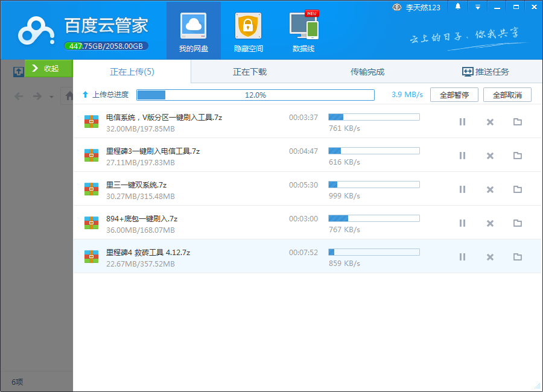The height and width of the screenshot is (392, 543).
Task: Select file name 里程碑4 救砖工具 4.12.7z
Action: click(x=148, y=253)
